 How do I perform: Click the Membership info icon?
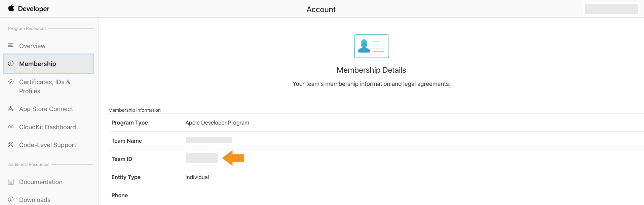tap(11, 63)
